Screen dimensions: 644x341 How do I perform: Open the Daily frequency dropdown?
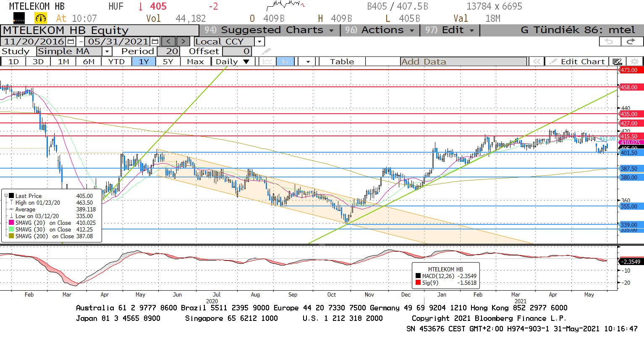click(x=232, y=62)
